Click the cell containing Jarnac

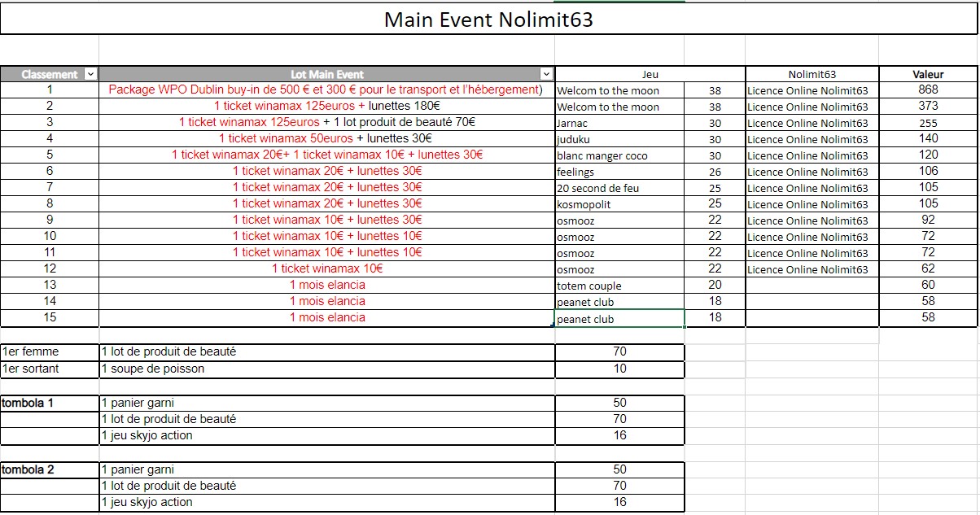click(x=619, y=123)
